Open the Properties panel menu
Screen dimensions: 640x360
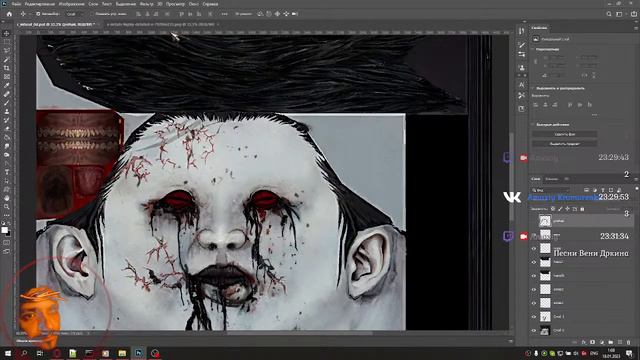[636, 28]
